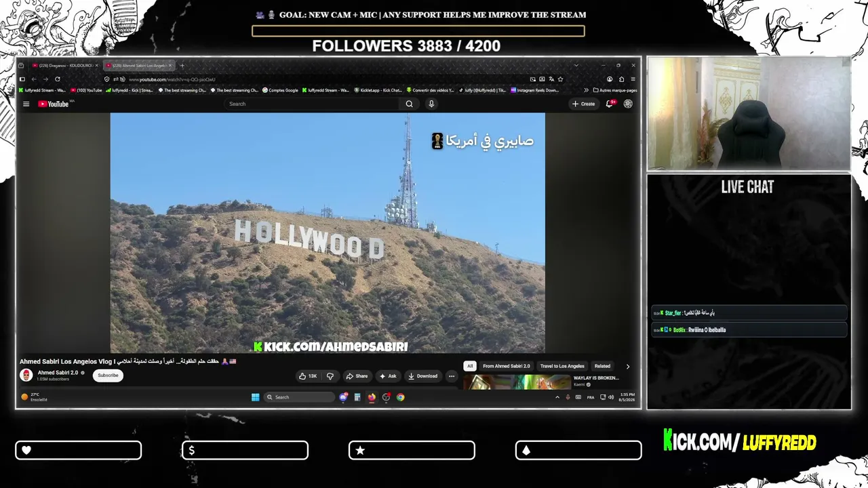Open a new browser tab
The width and height of the screenshot is (868, 488).
pos(182,66)
